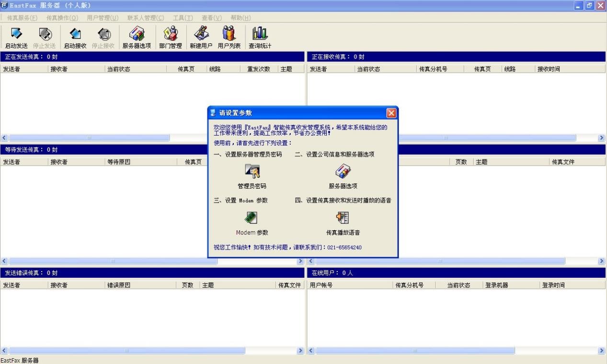
Task: Click the 传真播放语音 icon in dialog
Action: [343, 217]
